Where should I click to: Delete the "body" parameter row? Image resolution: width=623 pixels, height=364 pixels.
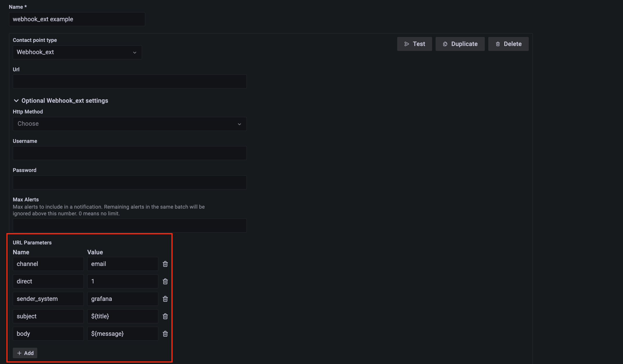tap(165, 334)
